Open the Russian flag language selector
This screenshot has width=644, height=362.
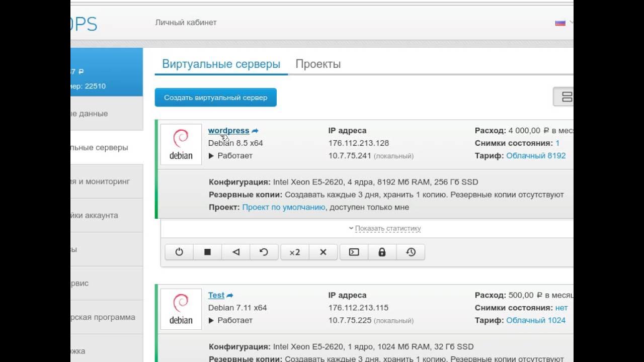(x=560, y=23)
